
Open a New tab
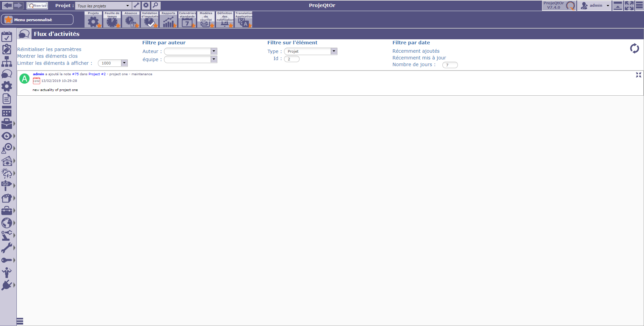click(x=37, y=5)
